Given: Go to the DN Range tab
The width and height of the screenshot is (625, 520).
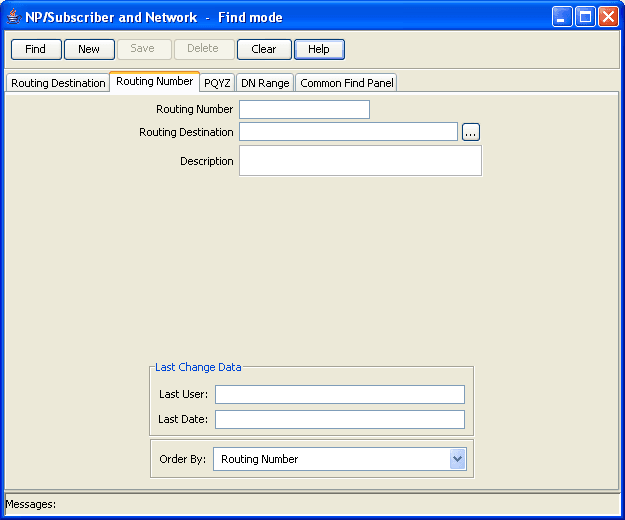Looking at the screenshot, I should click(265, 83).
